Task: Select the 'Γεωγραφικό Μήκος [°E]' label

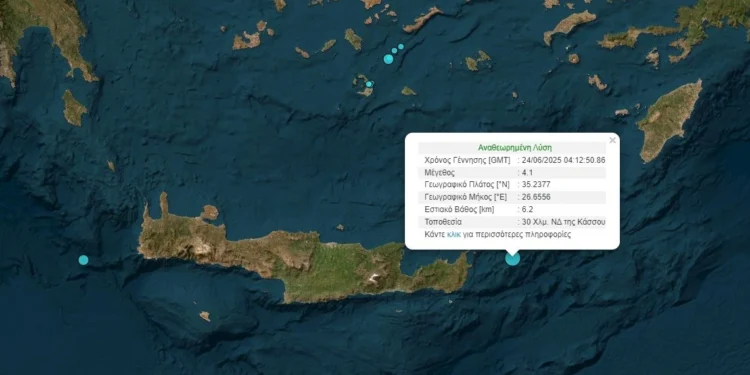Action: pos(464,197)
